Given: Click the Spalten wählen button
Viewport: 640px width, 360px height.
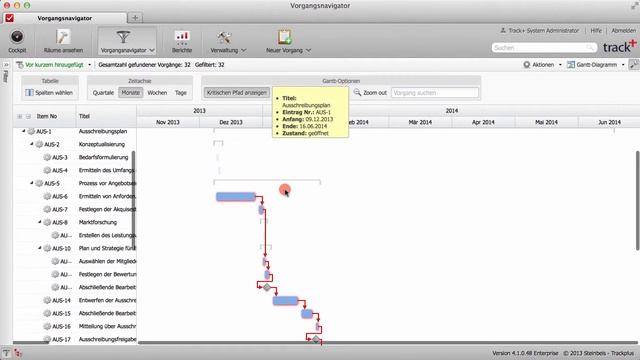Looking at the screenshot, I should tap(49, 93).
